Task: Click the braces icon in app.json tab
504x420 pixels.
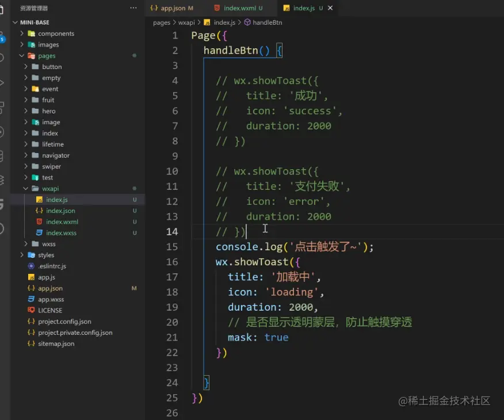Action: [154, 8]
